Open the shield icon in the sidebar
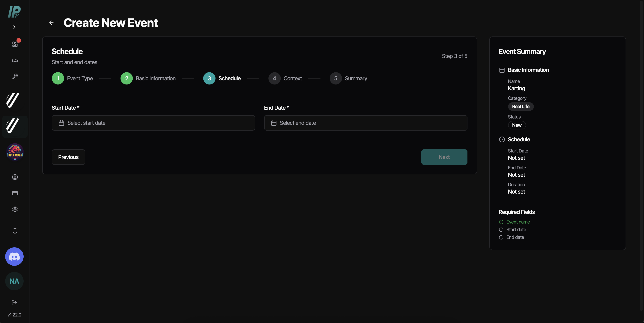Image resolution: width=644 pixels, height=323 pixels. pyautogui.click(x=15, y=231)
